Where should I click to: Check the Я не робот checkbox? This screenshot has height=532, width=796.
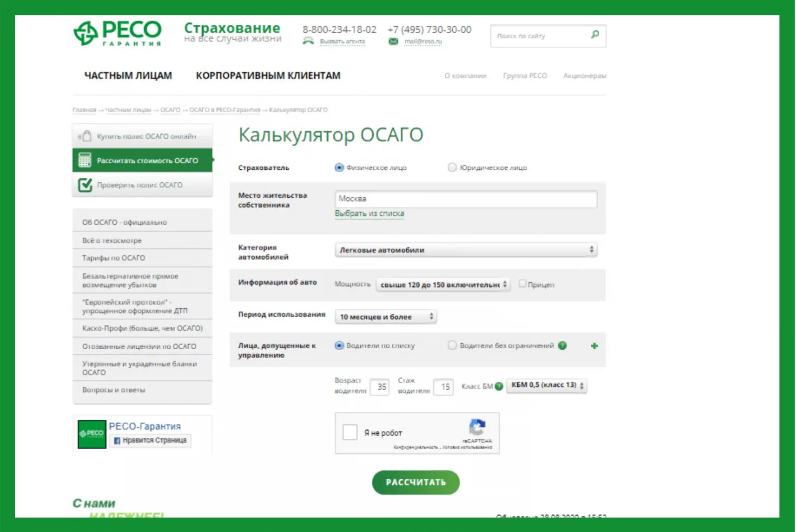(x=350, y=432)
